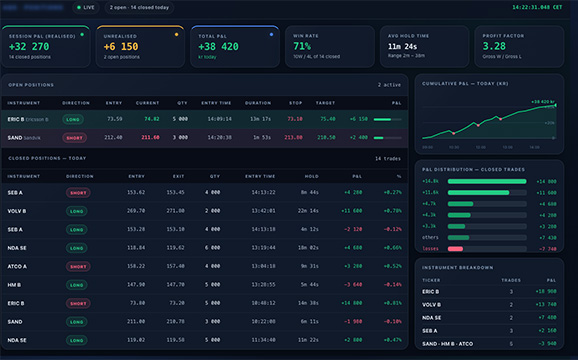578x360 pixels.
Task: Click the Duration column header in Open Positions
Action: pyautogui.click(x=258, y=103)
